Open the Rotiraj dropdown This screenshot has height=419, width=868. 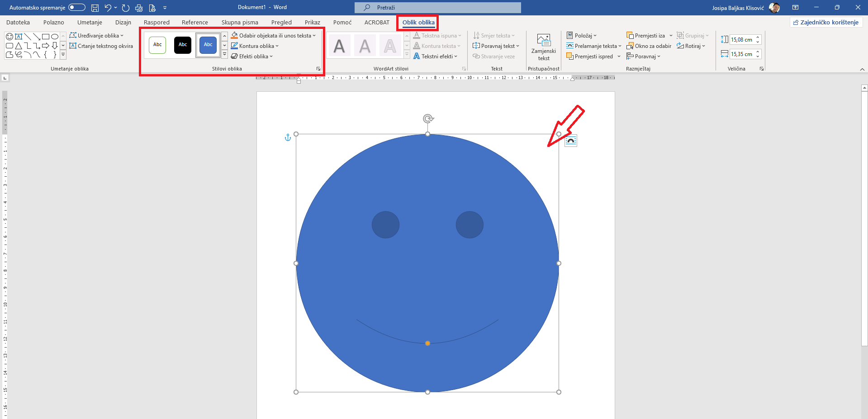pyautogui.click(x=691, y=46)
